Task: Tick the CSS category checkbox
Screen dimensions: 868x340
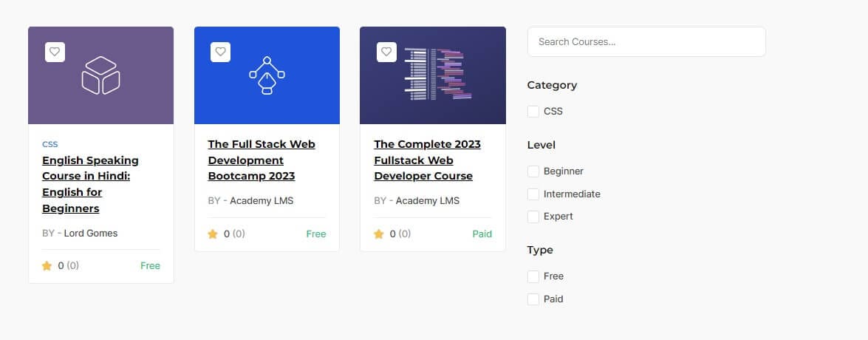Action: point(533,112)
